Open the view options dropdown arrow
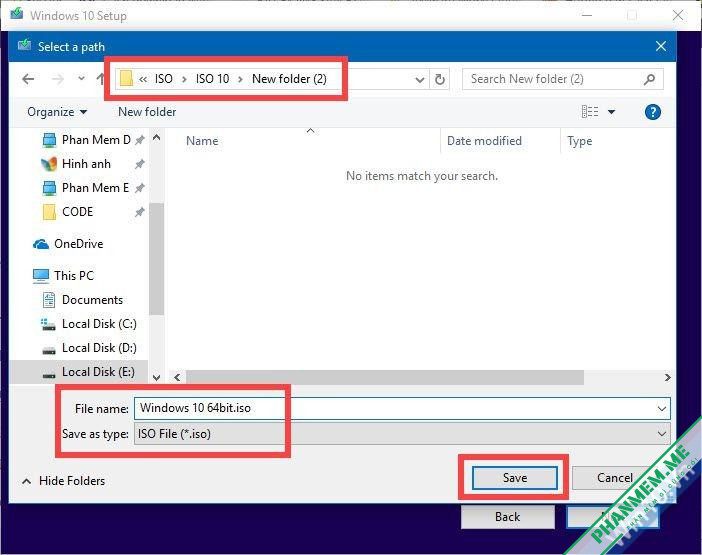The width and height of the screenshot is (702, 555). click(611, 112)
